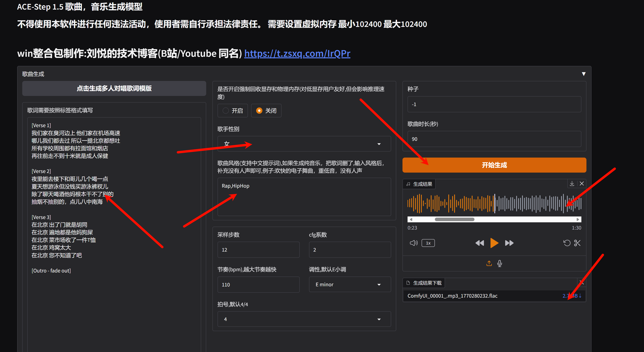644x352 pixels.
Task: Open the 拍号 time signature dropdown
Action: coord(304,319)
